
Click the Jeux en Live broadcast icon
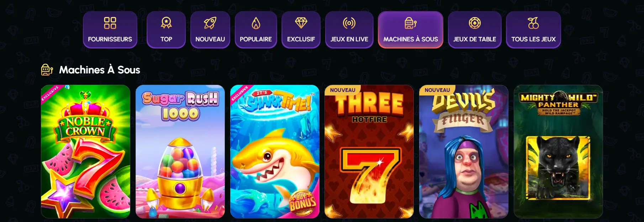click(349, 23)
